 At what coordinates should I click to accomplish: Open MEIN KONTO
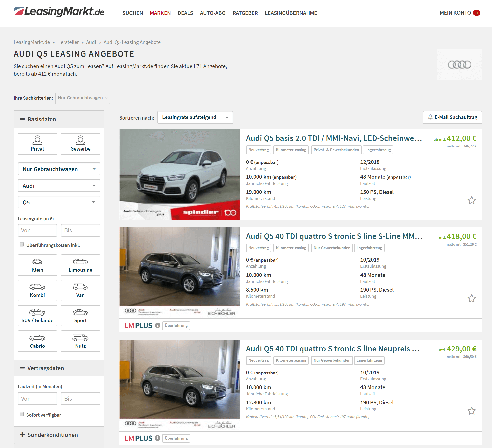(x=455, y=13)
